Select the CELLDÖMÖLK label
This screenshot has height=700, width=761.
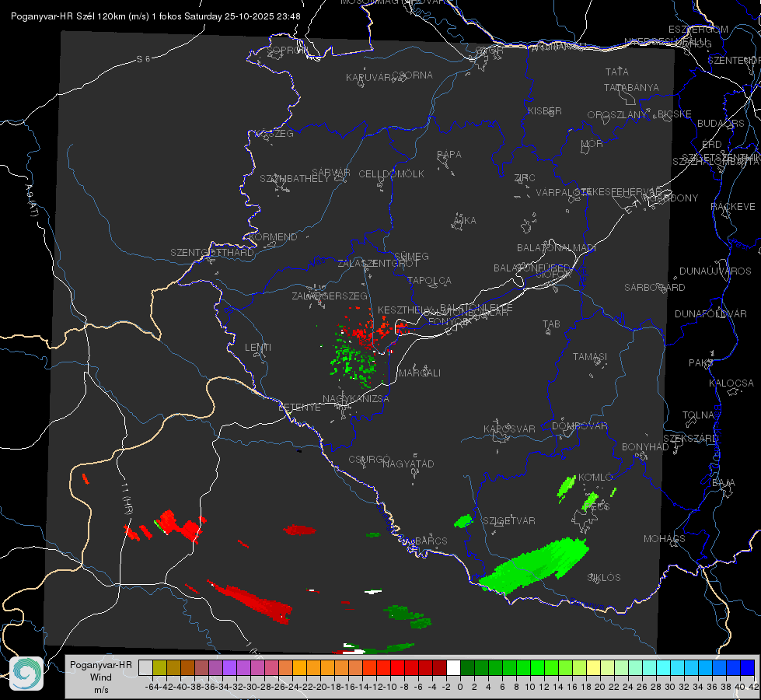click(392, 174)
